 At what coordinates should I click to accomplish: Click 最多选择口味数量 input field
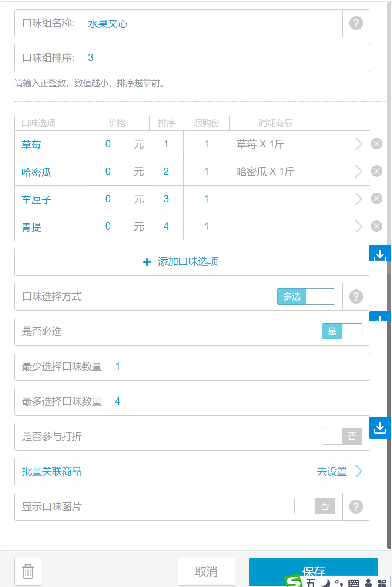click(192, 402)
